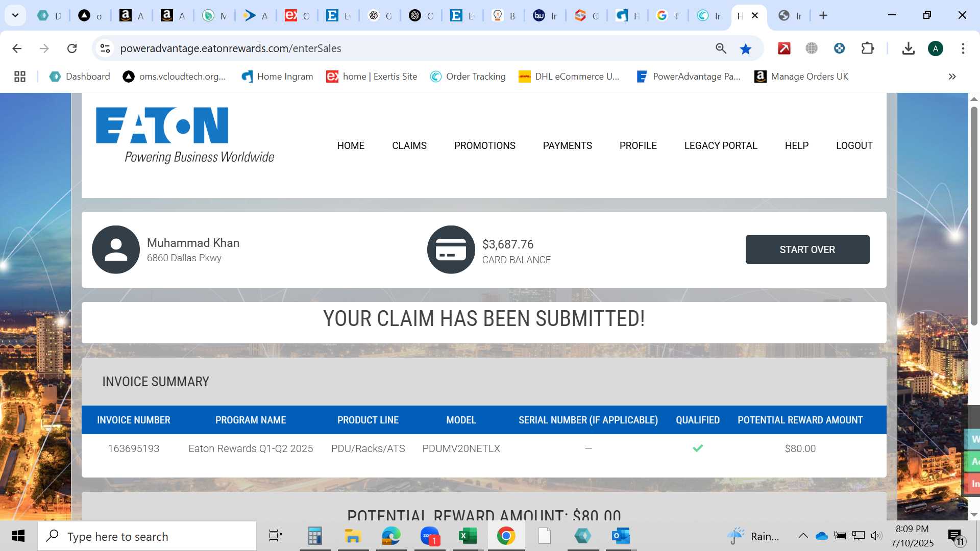980x551 pixels.
Task: Open the notification center icon
Action: click(955, 536)
